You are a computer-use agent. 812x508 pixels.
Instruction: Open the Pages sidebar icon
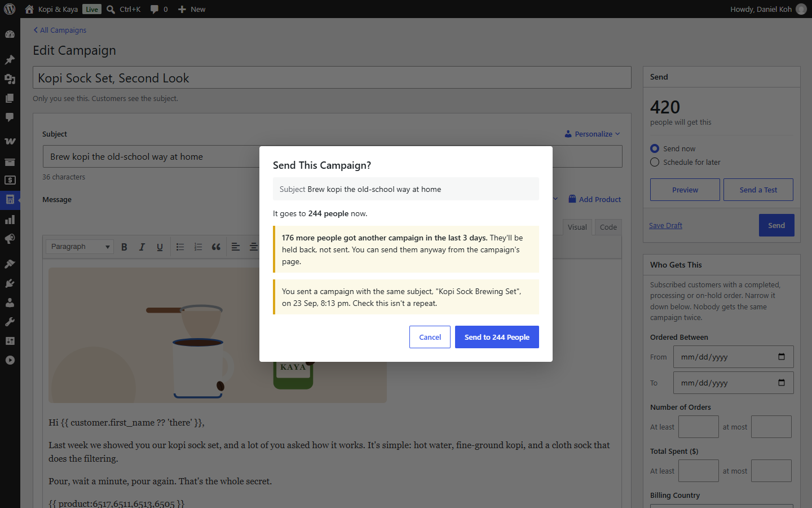pyautogui.click(x=10, y=98)
